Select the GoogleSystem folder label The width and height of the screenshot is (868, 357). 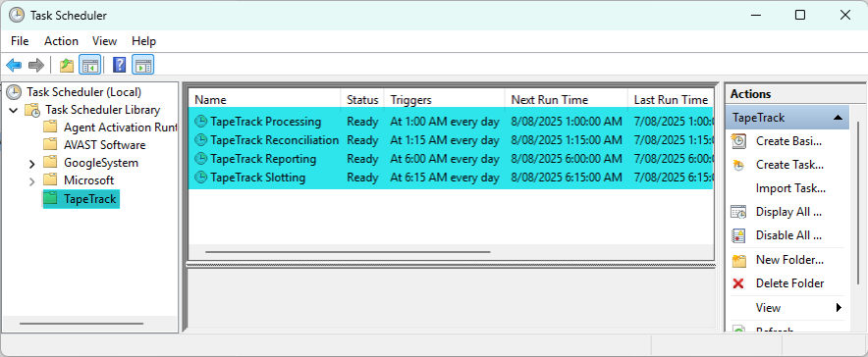(101, 163)
